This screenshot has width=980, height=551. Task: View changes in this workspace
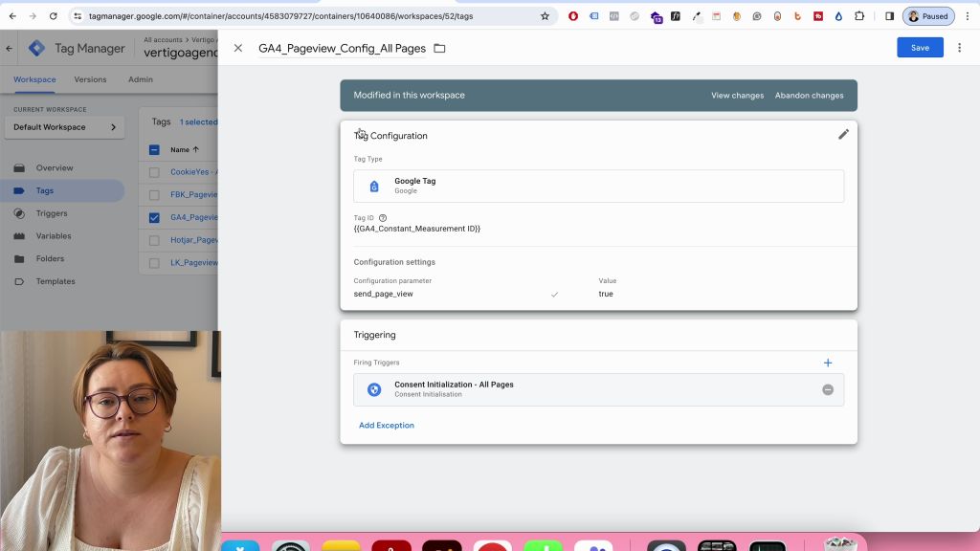[x=738, y=96]
